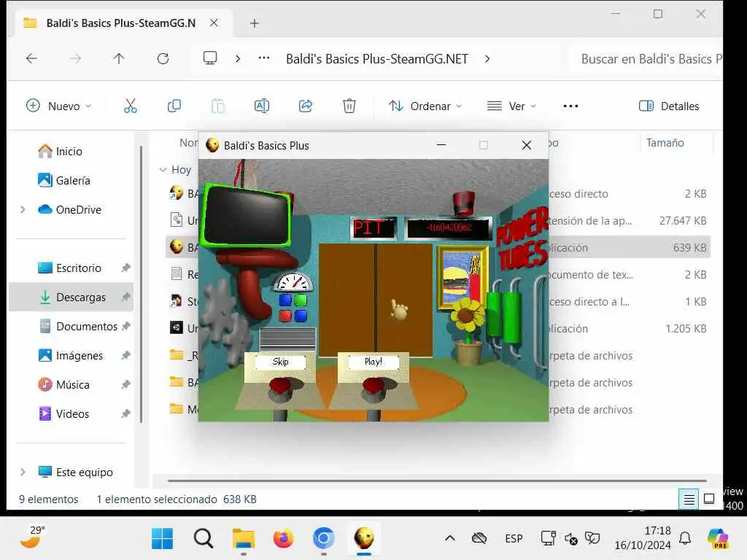
Task: Expand breadcrumb chevron after the monitor icon
Action: pyautogui.click(x=238, y=58)
